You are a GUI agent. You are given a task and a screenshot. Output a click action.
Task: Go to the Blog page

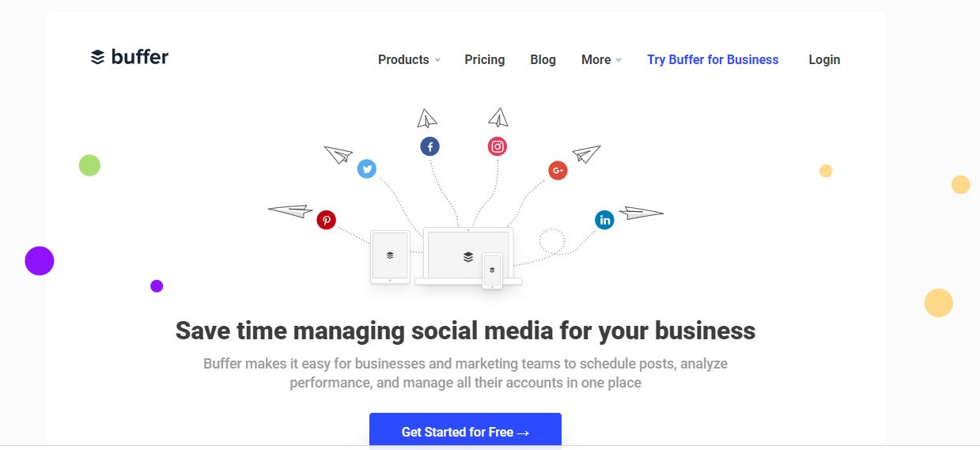pyautogui.click(x=543, y=59)
